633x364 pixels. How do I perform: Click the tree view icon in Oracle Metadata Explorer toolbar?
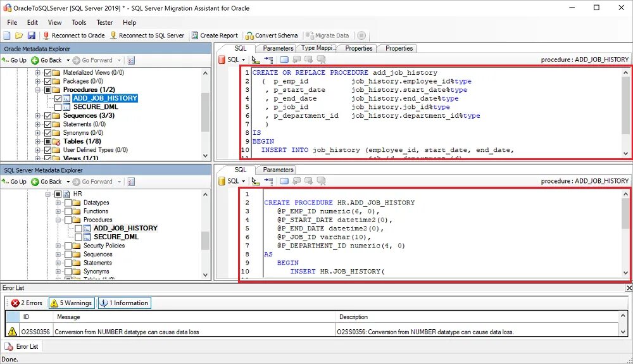(x=131, y=61)
